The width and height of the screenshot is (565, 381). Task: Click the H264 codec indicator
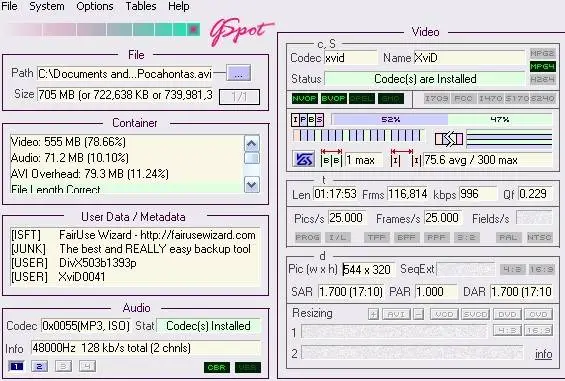point(542,79)
